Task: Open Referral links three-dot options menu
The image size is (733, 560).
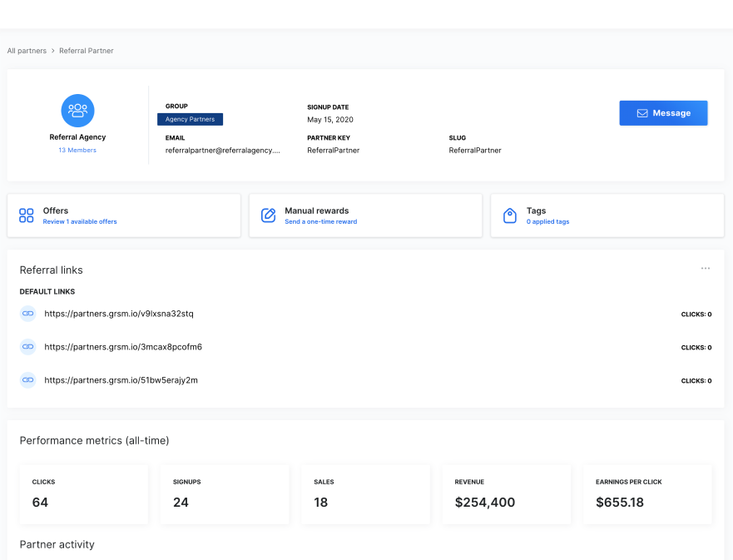Action: click(x=706, y=268)
